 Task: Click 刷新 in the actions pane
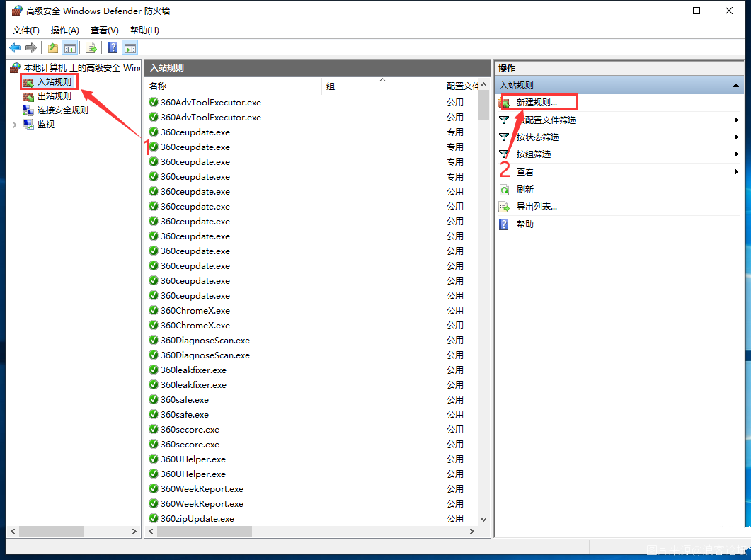(x=525, y=190)
